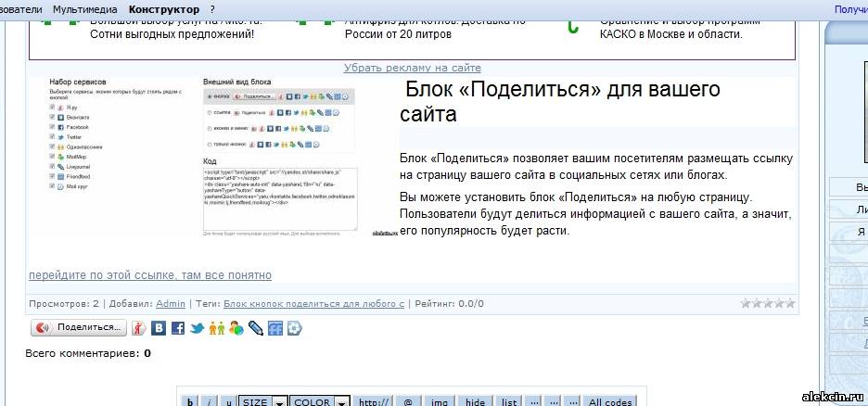Open the Мультимедиа menu
Screen dimensions: 868x406
click(85, 9)
